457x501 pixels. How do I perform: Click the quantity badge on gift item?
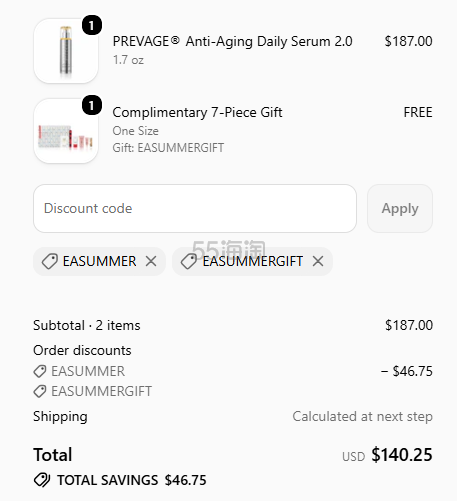[x=92, y=105]
